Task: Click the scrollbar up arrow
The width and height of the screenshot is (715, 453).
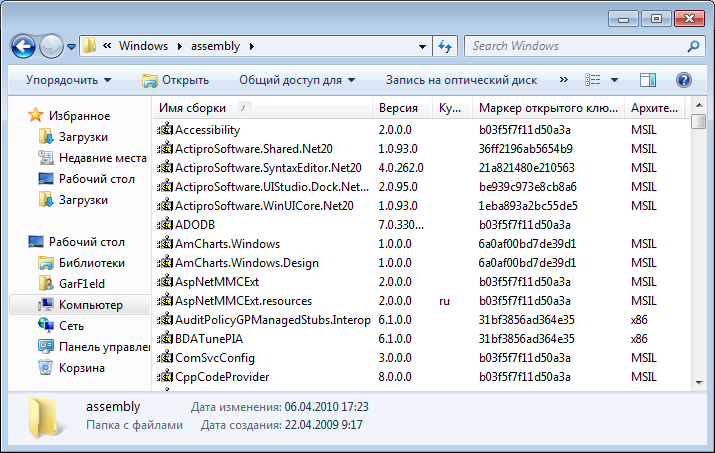Action: [699, 105]
